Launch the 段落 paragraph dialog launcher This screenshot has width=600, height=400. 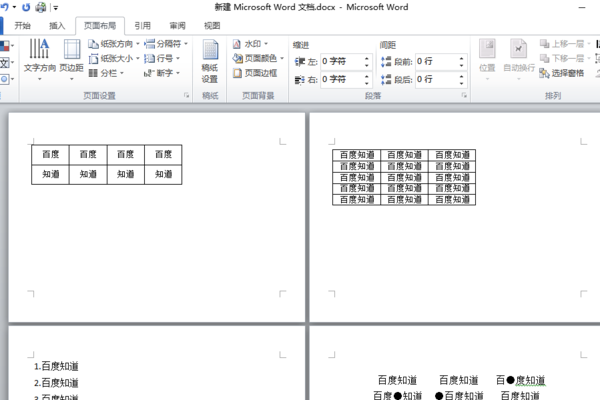tap(464, 95)
